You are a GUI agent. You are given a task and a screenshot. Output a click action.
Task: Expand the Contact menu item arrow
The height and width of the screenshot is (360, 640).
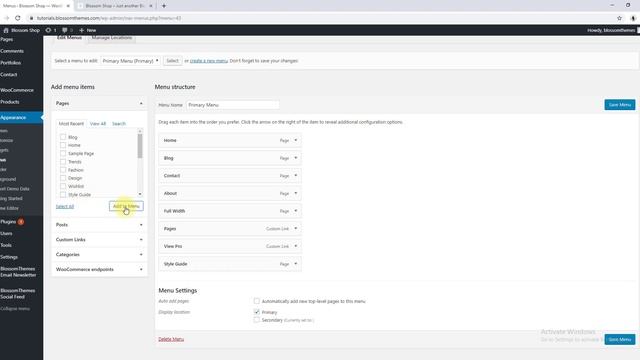pos(296,176)
